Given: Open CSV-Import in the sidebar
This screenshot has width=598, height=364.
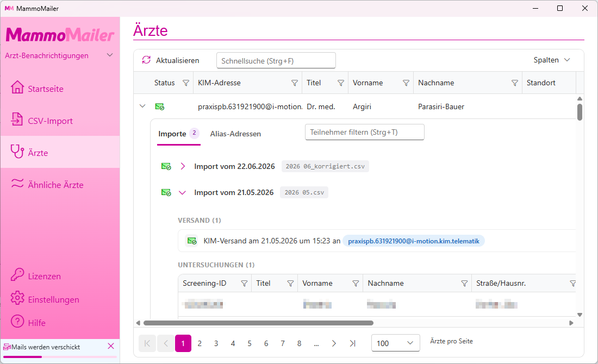Looking at the screenshot, I should [x=60, y=121].
